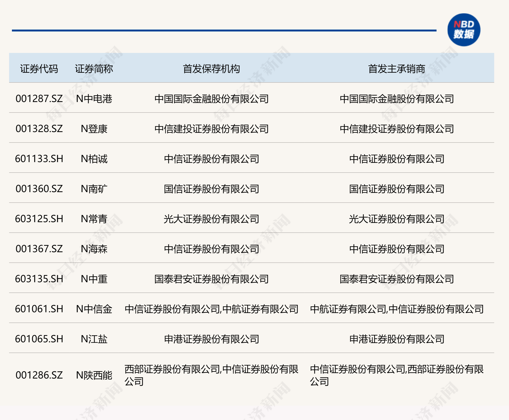Viewport: 509px width, 420px height.
Task: Click stock code 001286.SZ
Action: coord(39,375)
